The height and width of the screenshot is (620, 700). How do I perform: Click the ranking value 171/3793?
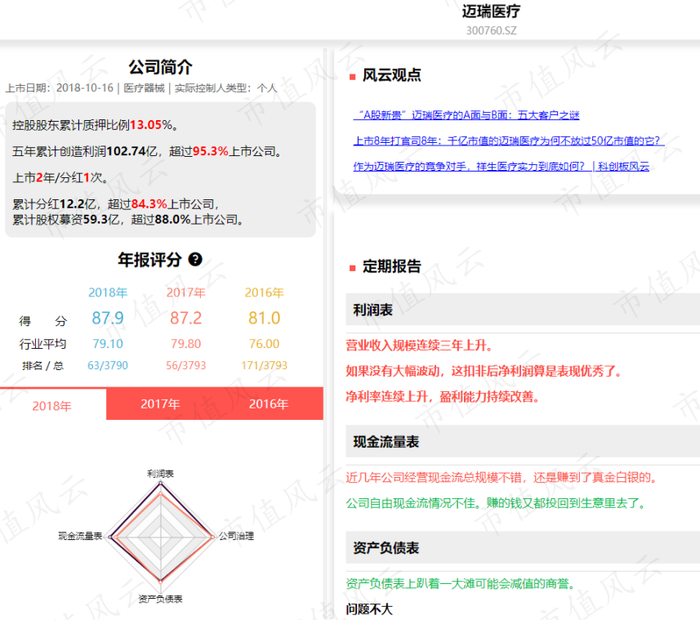click(x=264, y=365)
